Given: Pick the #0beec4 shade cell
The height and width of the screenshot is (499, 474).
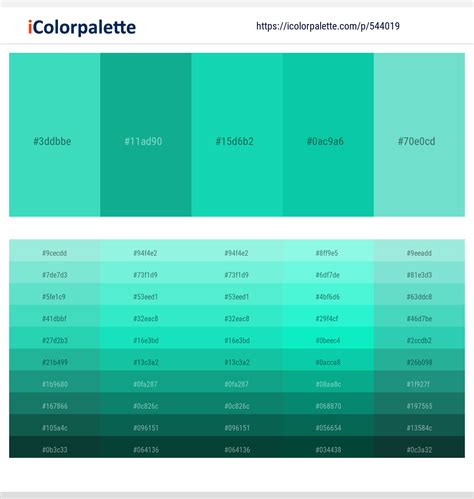Looking at the screenshot, I should click(x=328, y=340).
